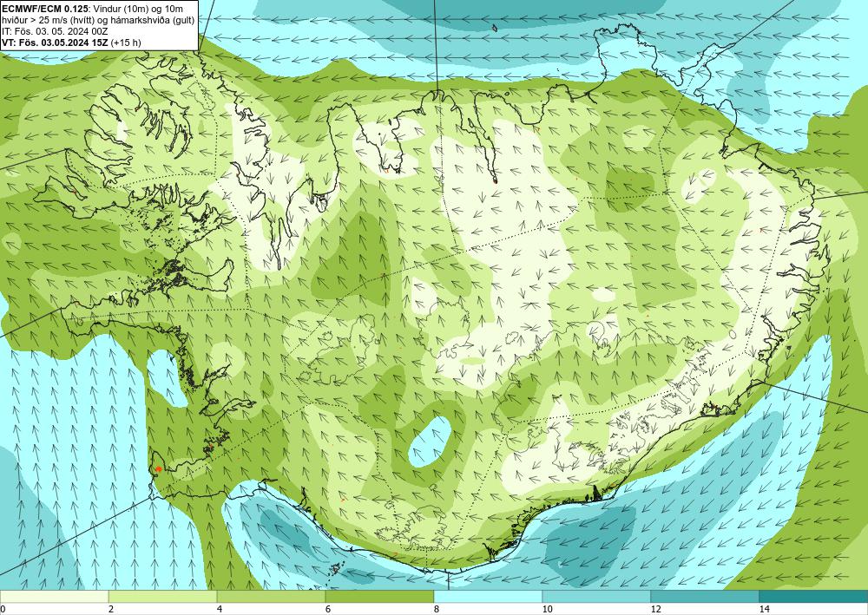
Task: Select the 12–14 m/s teal legend swatch
Action: tap(705, 597)
